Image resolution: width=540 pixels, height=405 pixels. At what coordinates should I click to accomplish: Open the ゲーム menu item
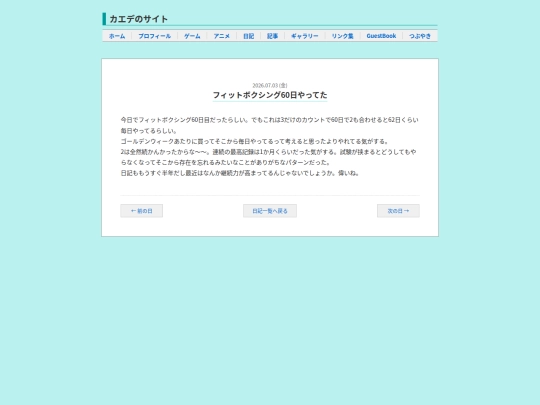point(192,36)
